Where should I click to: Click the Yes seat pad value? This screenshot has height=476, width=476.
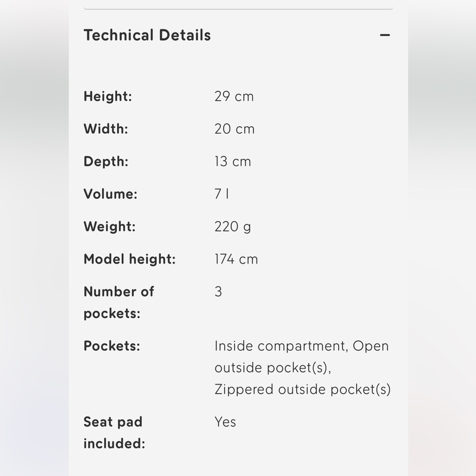pos(225,422)
